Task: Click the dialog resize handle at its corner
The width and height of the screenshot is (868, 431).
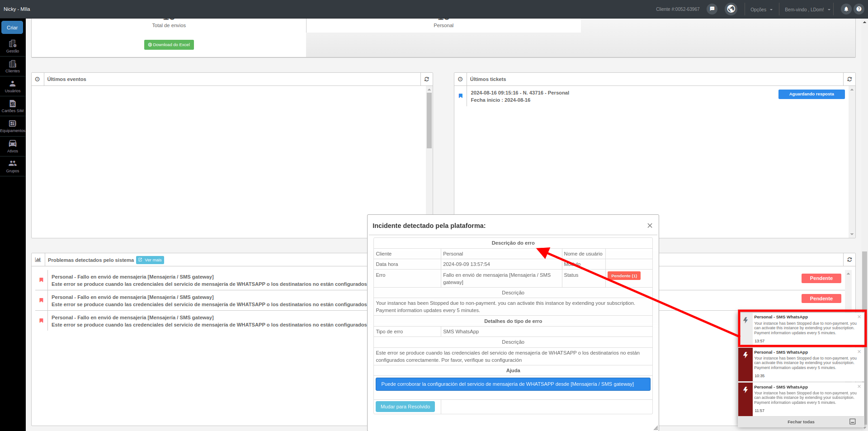Action: [x=656, y=428]
